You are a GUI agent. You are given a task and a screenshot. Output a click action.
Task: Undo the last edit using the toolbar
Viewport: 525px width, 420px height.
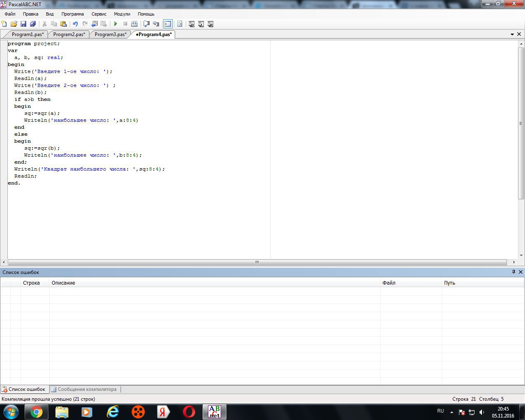(x=75, y=24)
